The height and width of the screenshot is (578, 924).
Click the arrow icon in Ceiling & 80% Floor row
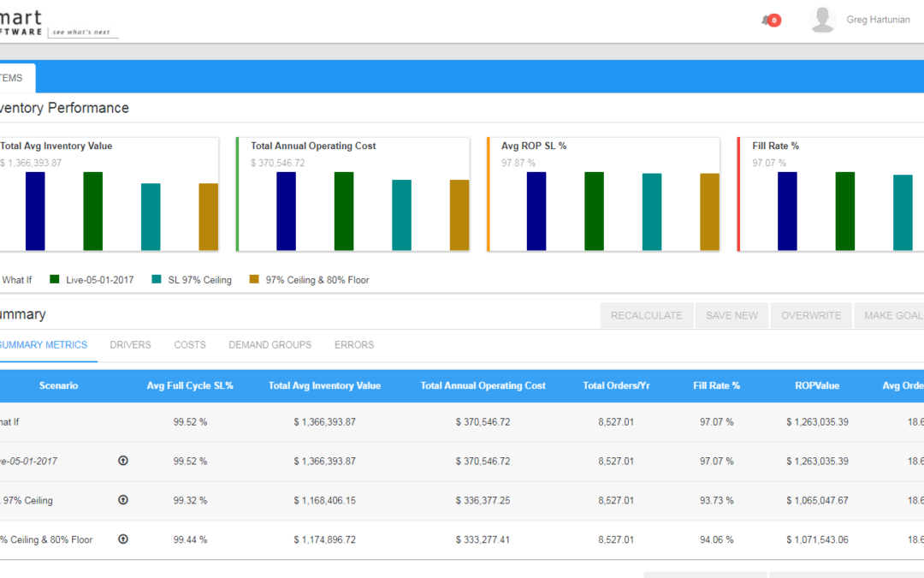122,539
